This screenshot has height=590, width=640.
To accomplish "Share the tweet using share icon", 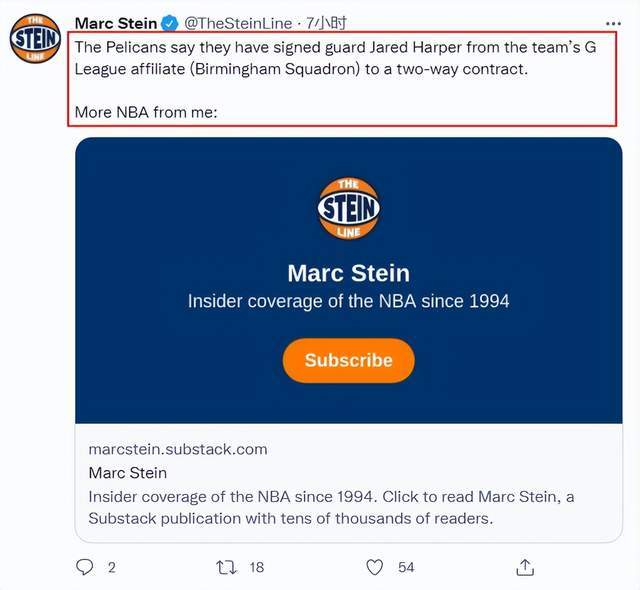I will click(x=525, y=567).
